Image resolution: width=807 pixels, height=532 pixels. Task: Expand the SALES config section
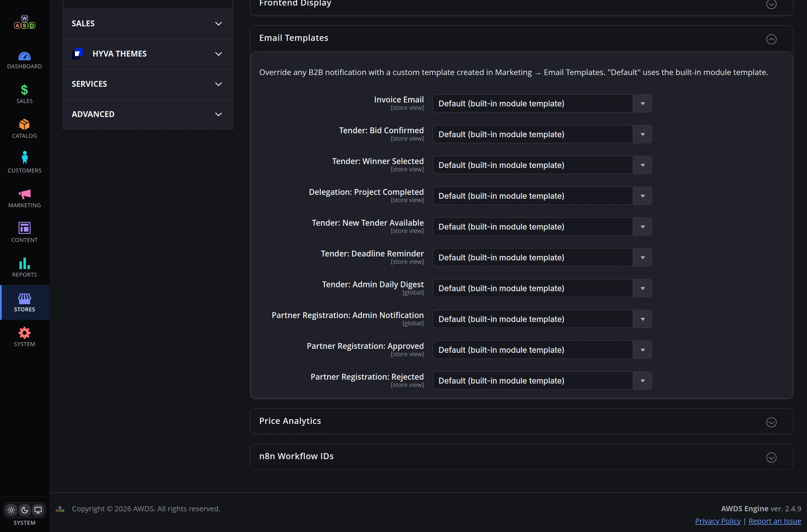point(148,24)
